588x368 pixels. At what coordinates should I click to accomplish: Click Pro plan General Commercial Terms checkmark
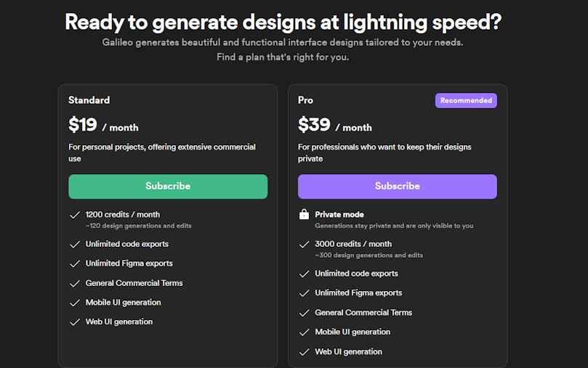(x=304, y=313)
